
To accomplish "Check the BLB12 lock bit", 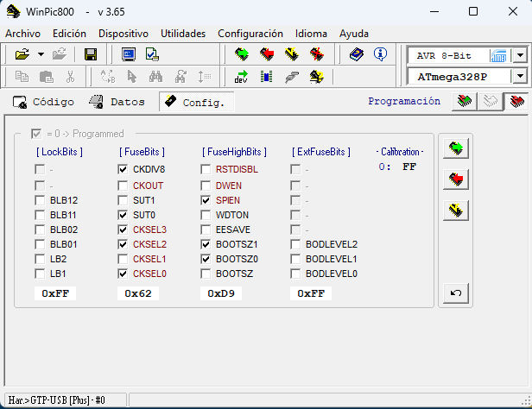I will (x=40, y=200).
